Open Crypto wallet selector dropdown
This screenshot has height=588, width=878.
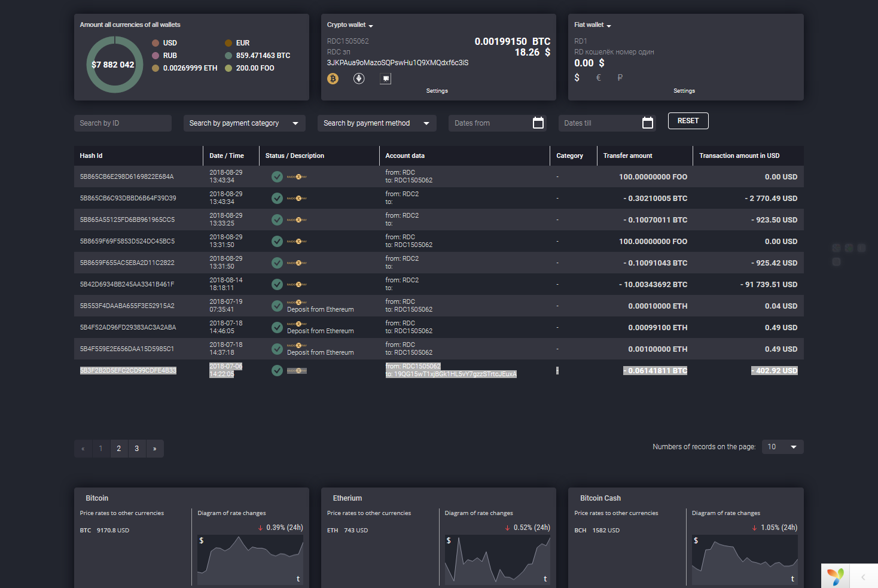[x=350, y=25]
